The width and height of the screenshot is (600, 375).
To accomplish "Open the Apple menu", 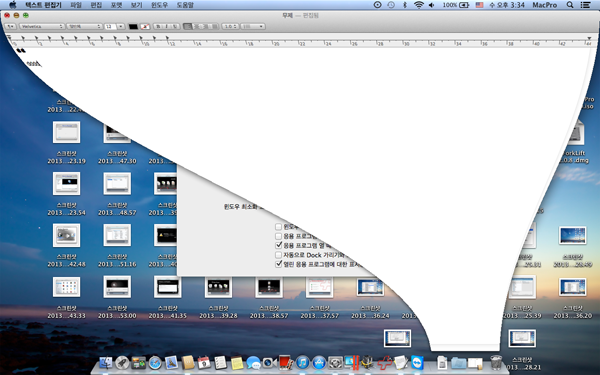I will 13,5.
